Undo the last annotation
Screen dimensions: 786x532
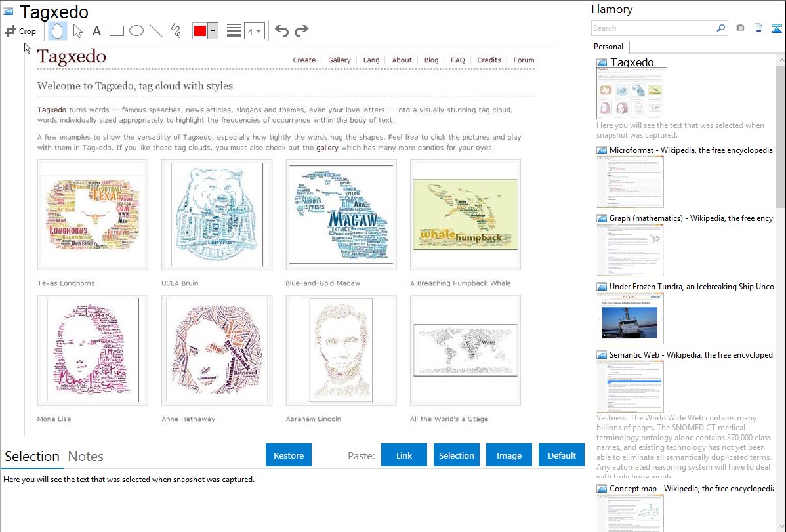coord(281,31)
